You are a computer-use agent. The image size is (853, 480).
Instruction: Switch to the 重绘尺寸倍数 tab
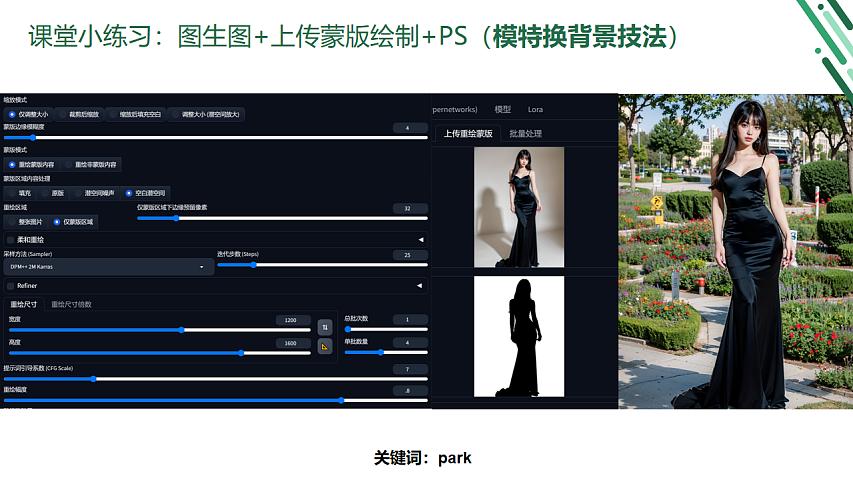click(71, 304)
